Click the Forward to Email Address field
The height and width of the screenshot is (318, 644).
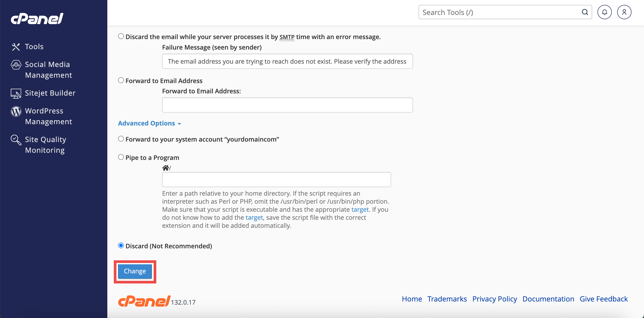(287, 105)
